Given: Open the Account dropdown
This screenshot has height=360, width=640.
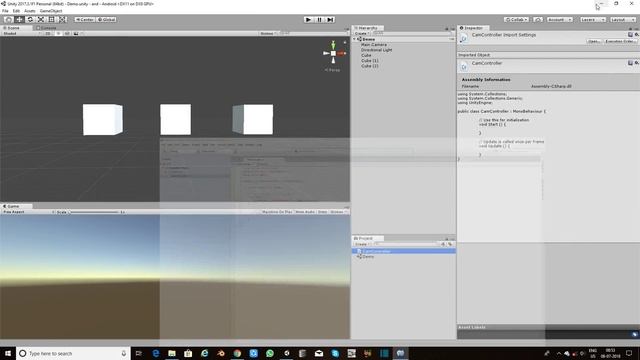Looking at the screenshot, I should [560, 20].
